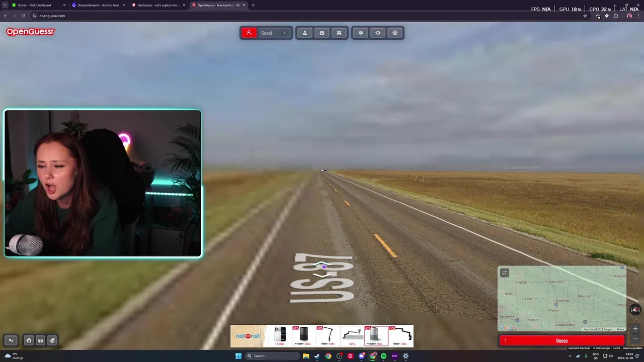Open the browser extensions puzzle icon
This screenshot has width=644, height=362.
click(616, 16)
